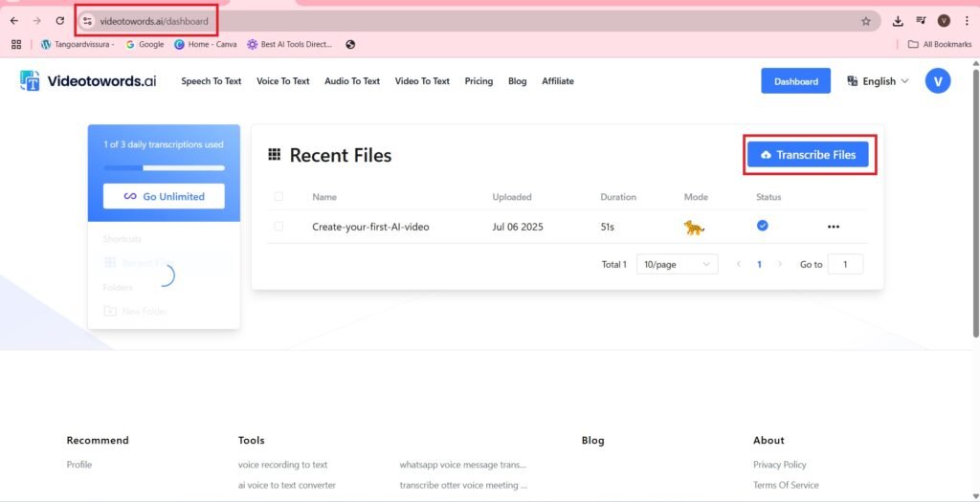Click Go Unlimited button
This screenshot has width=980, height=502.
164,196
